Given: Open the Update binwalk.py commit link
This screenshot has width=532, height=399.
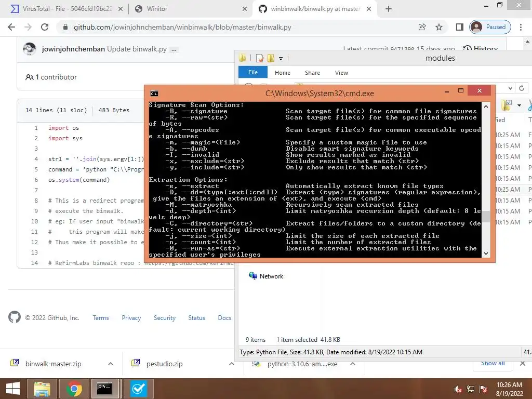Looking at the screenshot, I should (137, 49).
